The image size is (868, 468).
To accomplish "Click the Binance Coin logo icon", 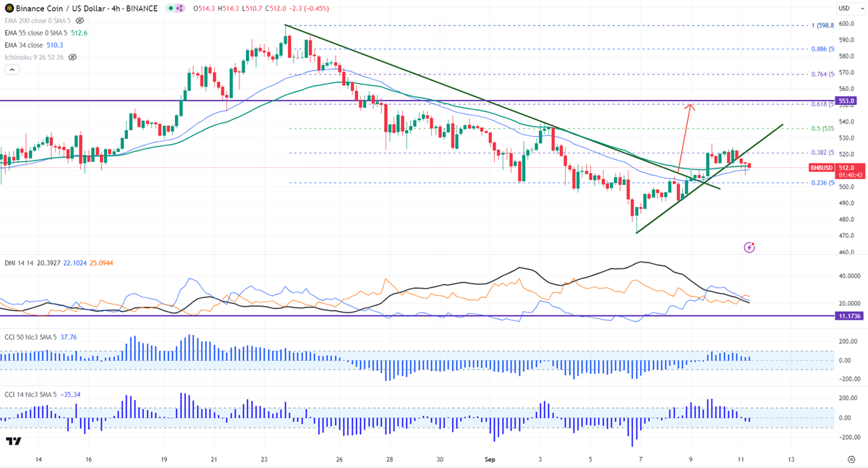I will tap(8, 9).
